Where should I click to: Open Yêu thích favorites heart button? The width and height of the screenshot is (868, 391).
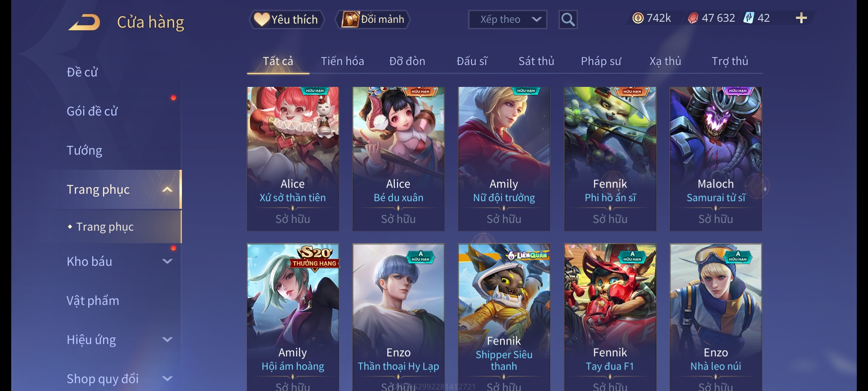point(286,20)
